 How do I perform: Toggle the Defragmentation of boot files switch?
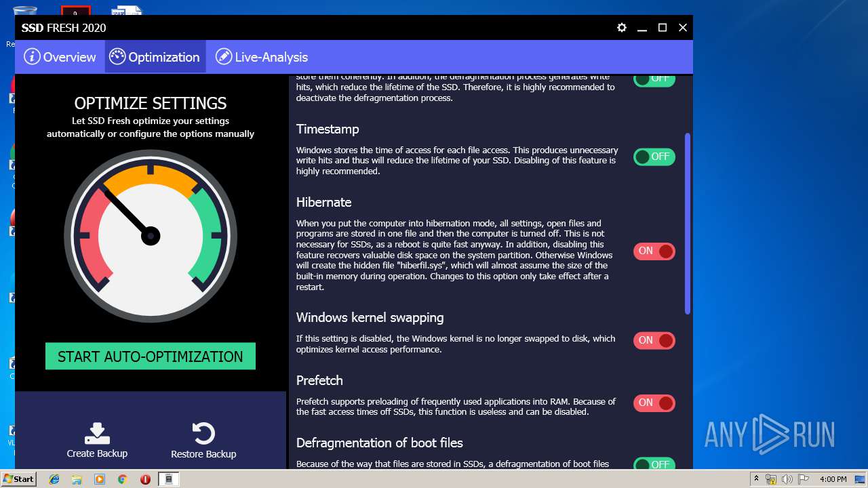[x=654, y=464]
